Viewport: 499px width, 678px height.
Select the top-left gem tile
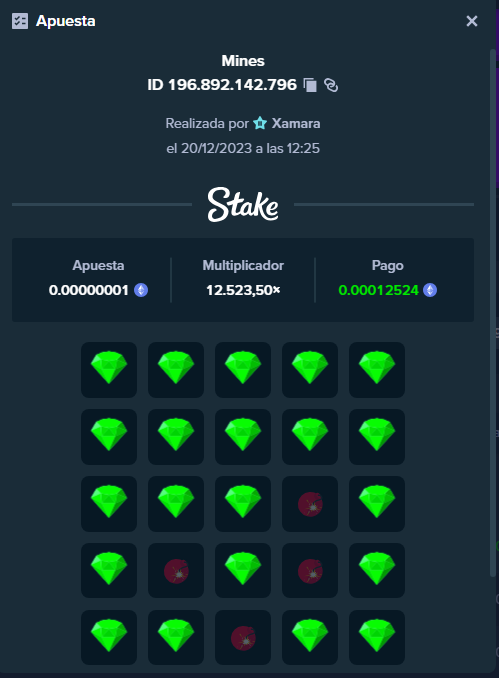pos(109,370)
